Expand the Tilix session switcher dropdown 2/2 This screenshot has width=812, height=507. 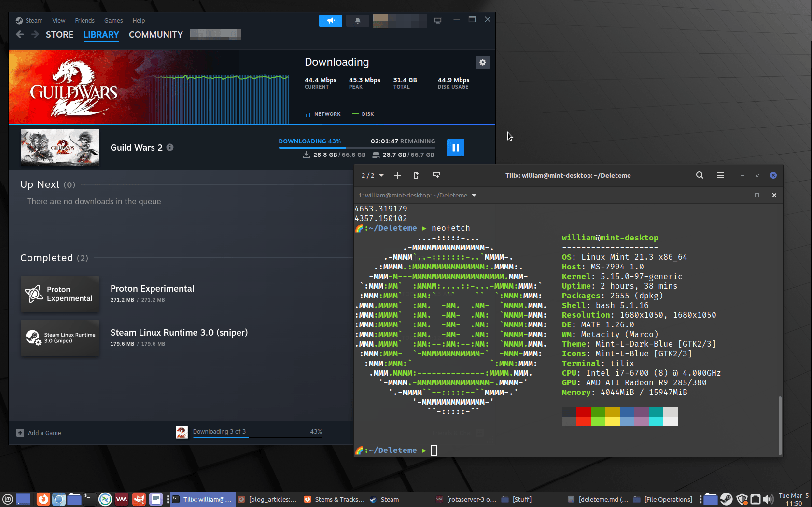tap(373, 175)
